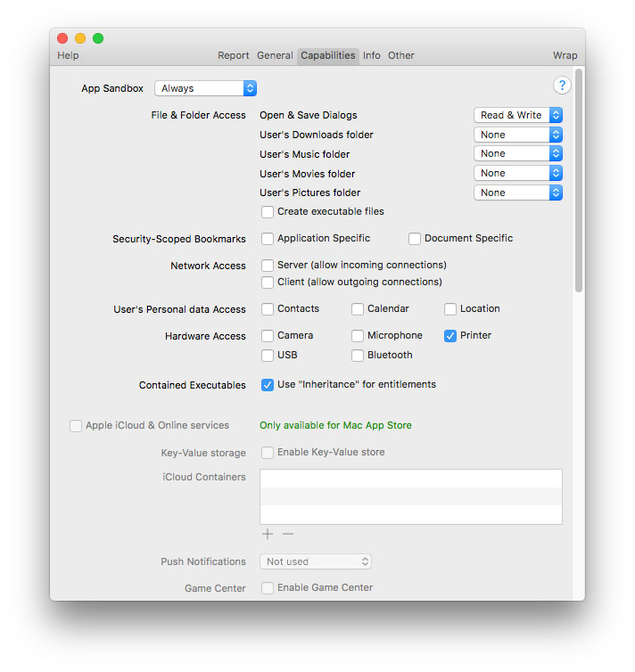The image size is (635, 672).
Task: Click the plus icon under iCloud Containers
Action: (268, 534)
